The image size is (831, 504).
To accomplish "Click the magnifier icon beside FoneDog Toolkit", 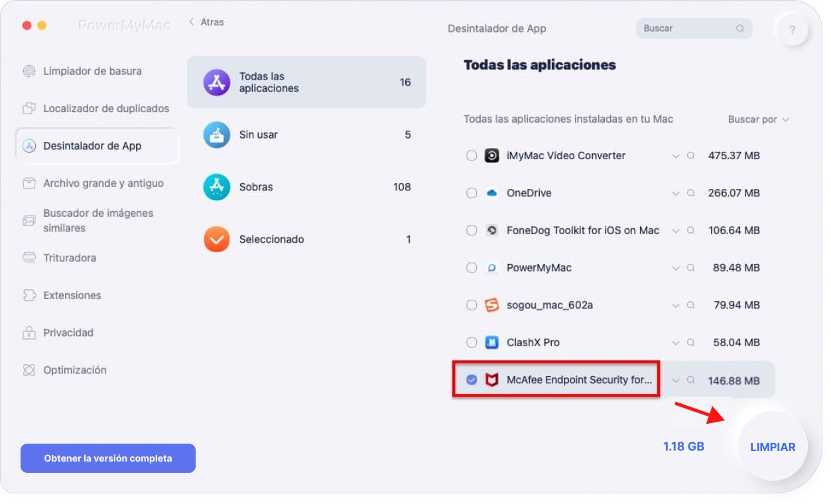I will [x=690, y=230].
